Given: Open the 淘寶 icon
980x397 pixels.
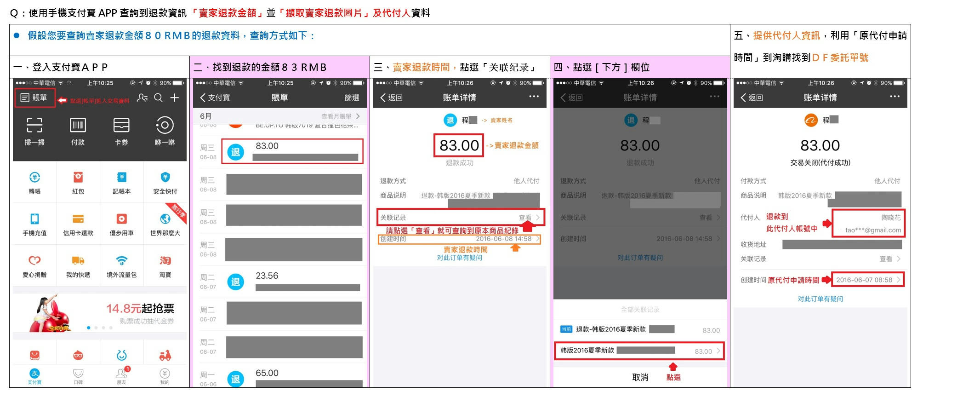Looking at the screenshot, I should pyautogui.click(x=165, y=266).
